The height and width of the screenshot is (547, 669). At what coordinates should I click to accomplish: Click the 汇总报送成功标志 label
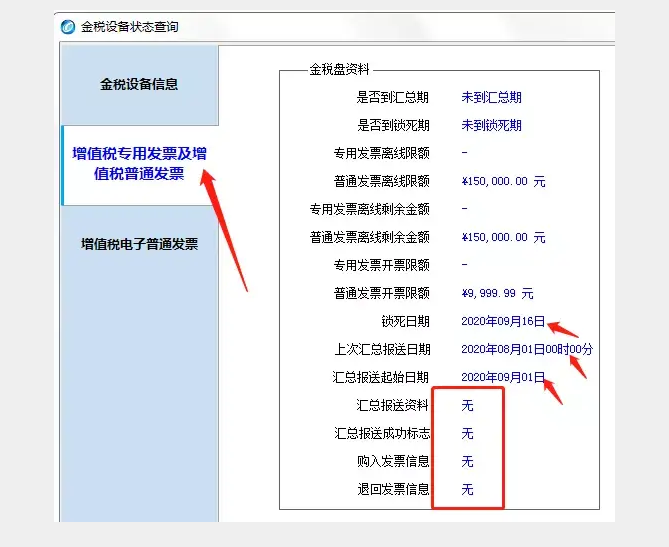[x=382, y=434]
